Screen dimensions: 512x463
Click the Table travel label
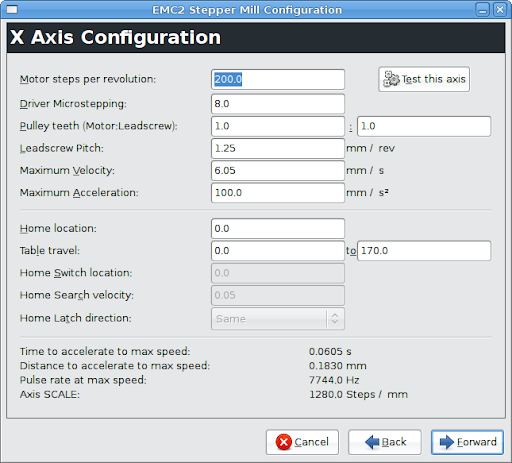(x=50, y=251)
